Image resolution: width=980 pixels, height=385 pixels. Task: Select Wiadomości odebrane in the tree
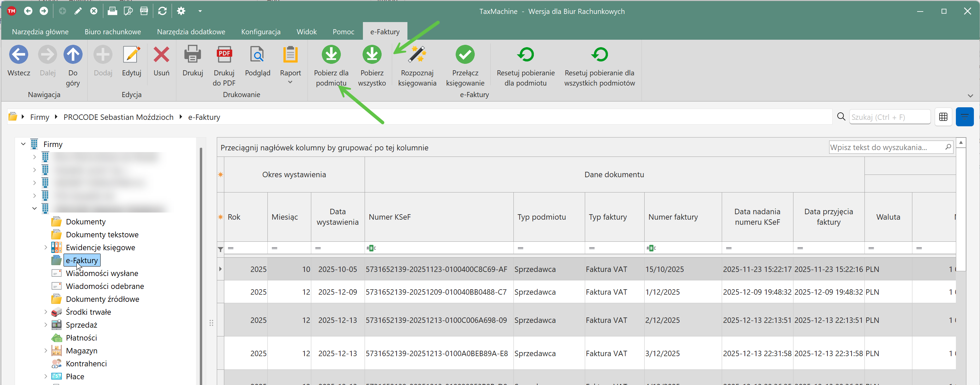(105, 286)
